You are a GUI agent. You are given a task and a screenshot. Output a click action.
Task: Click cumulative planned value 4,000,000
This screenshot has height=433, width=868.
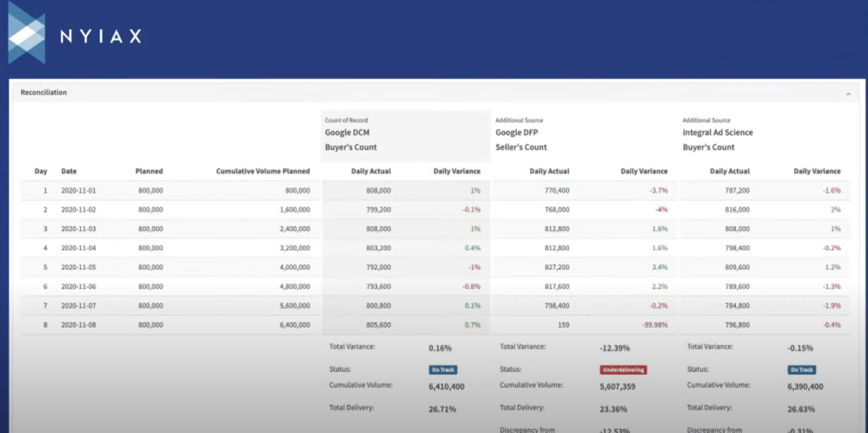point(295,267)
